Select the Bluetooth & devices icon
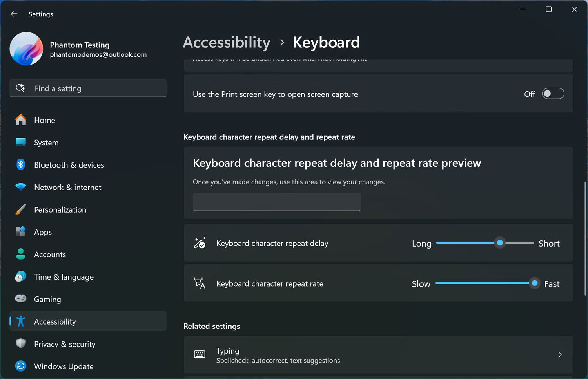Screen dimensions: 588x379 click(x=21, y=165)
